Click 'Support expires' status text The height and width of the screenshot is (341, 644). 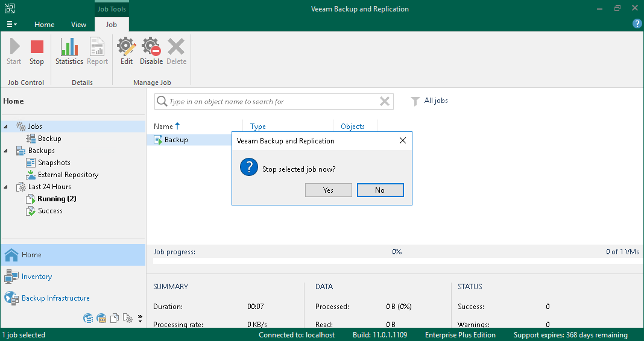[570, 335]
